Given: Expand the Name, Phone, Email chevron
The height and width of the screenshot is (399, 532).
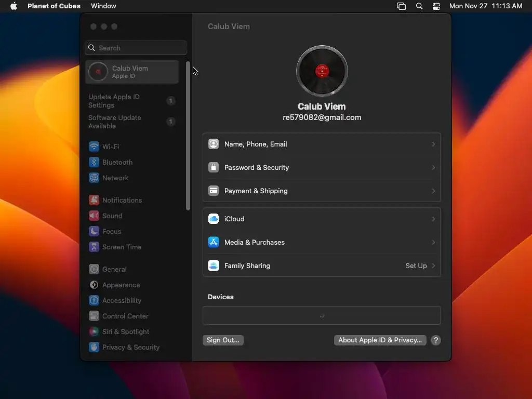Looking at the screenshot, I should pos(433,144).
